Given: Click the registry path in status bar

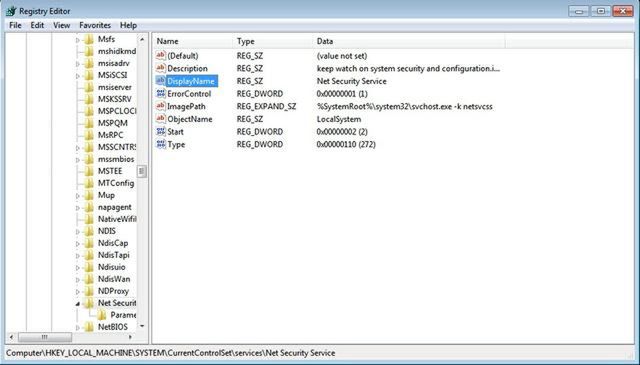Looking at the screenshot, I should (171, 353).
